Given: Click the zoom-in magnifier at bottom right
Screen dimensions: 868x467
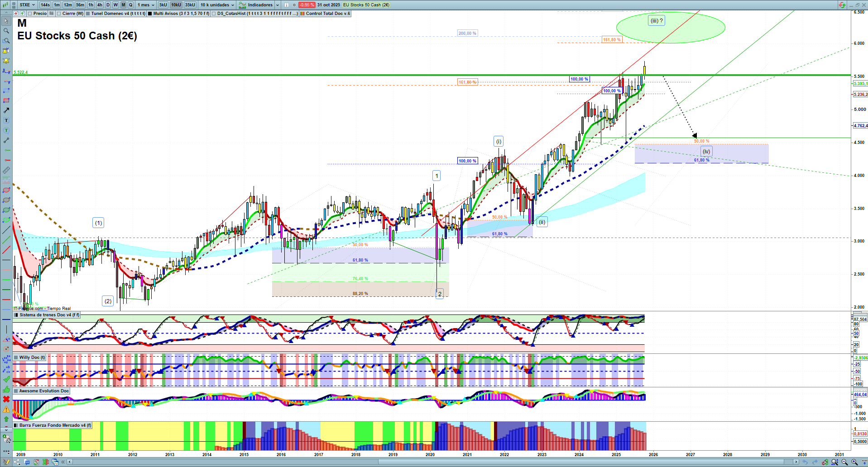Looking at the screenshot, I should 854,462.
